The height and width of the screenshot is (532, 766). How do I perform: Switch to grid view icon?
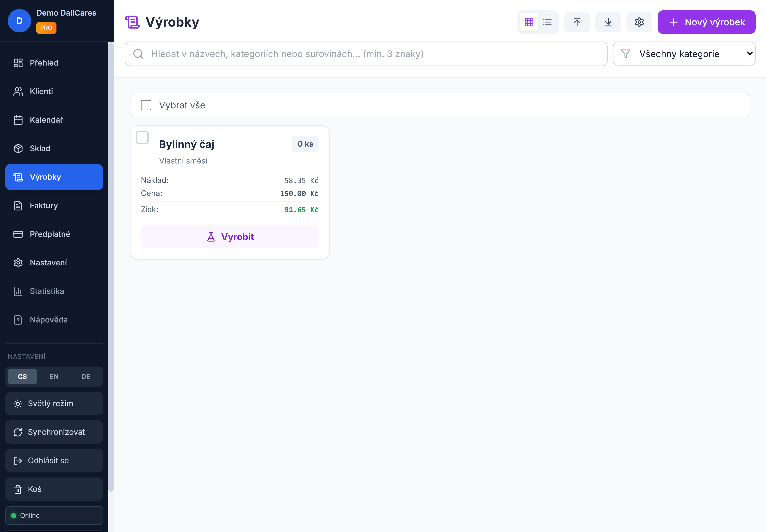click(529, 22)
